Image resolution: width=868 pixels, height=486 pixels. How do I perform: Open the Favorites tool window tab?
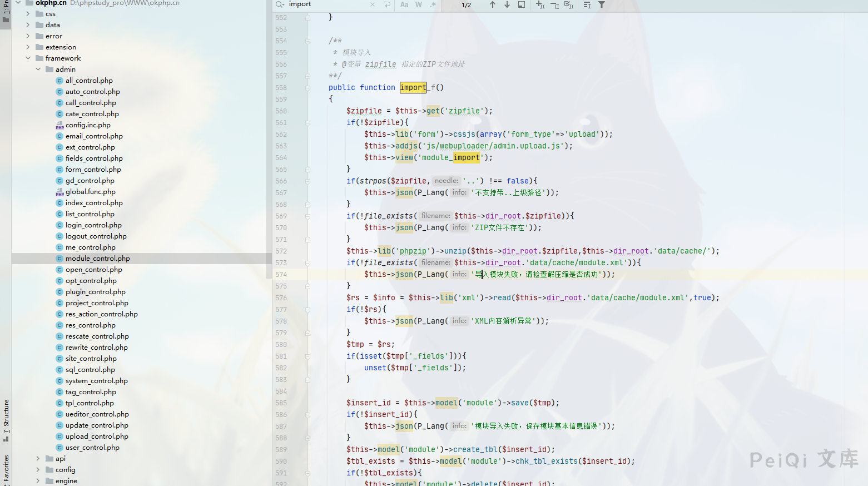click(x=6, y=469)
